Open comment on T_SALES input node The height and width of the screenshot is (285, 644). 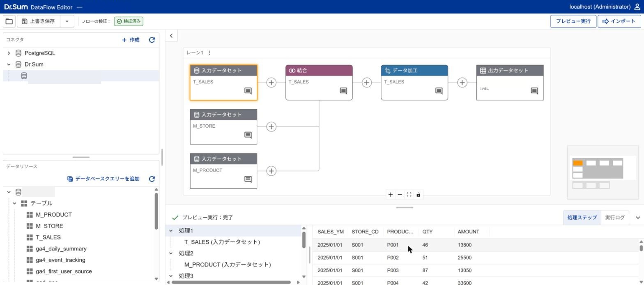248,91
